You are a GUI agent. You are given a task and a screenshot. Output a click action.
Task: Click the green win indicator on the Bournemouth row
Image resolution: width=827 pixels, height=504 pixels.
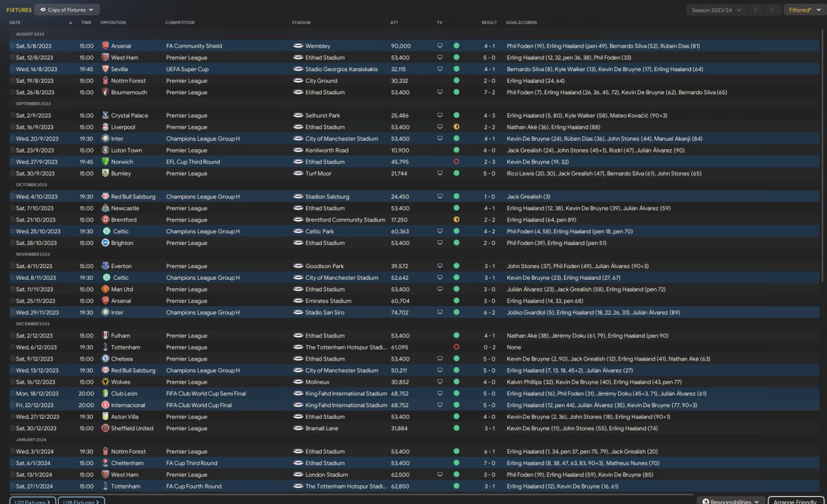[x=456, y=92]
